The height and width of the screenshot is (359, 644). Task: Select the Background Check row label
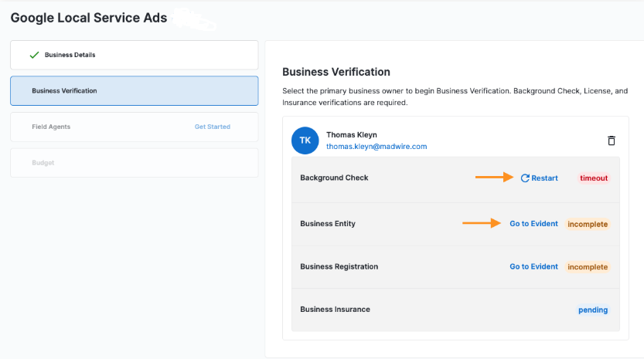pos(334,178)
